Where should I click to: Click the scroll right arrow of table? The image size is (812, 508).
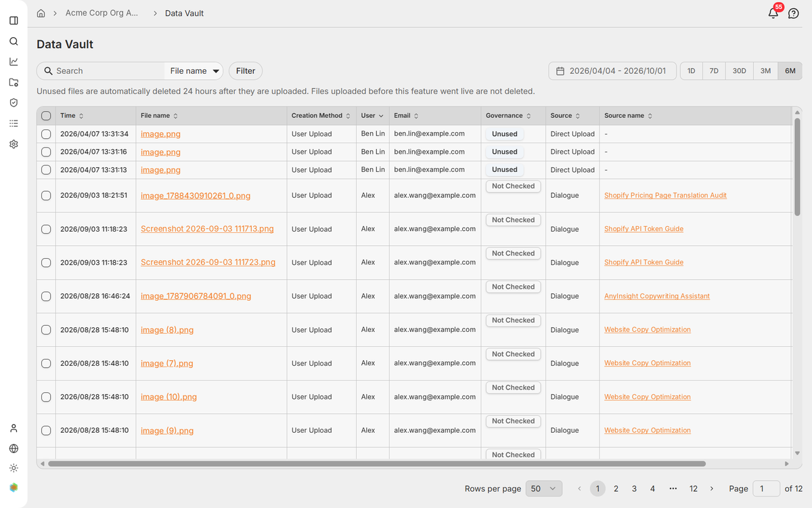(786, 464)
